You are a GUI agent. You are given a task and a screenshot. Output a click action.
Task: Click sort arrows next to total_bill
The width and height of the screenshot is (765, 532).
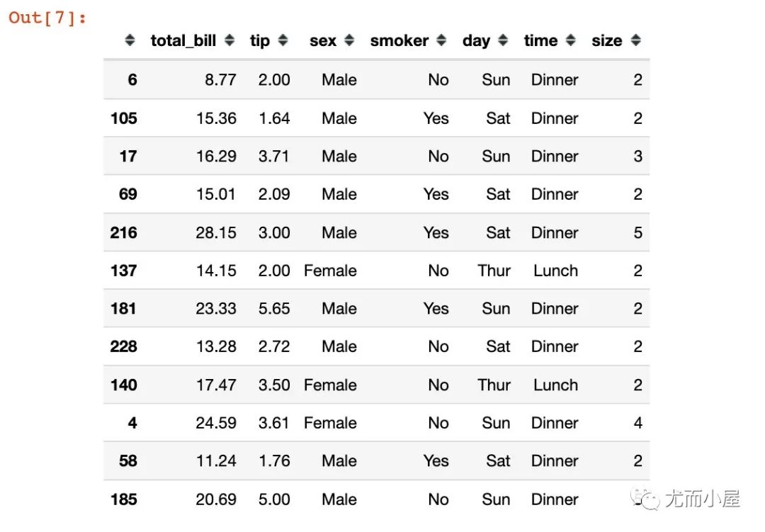[x=229, y=40]
